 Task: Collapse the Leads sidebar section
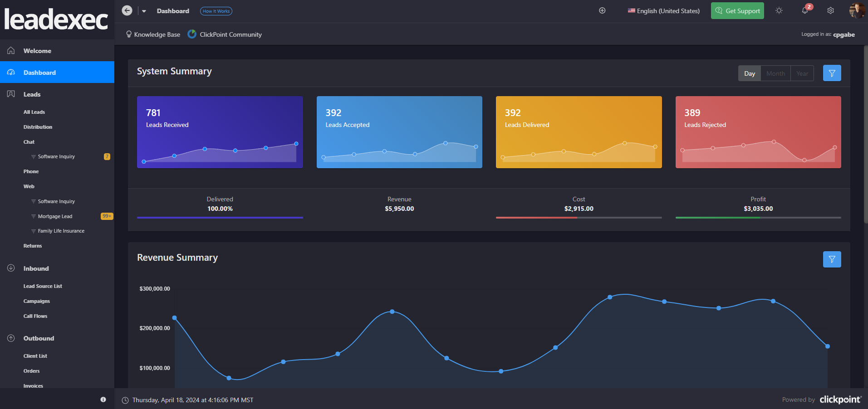coord(57,94)
